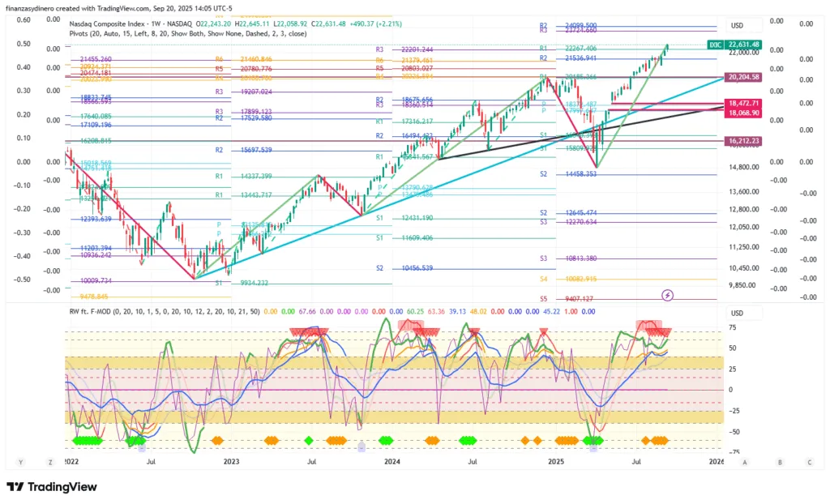Click the 2026 label on time axis

(717, 462)
